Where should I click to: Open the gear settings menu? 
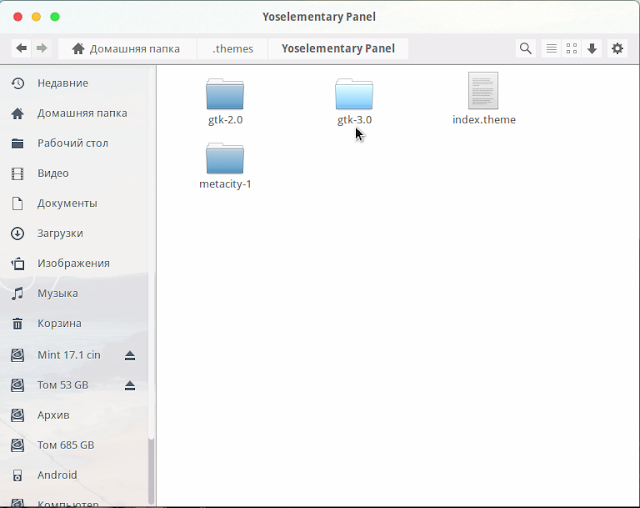pos(617,49)
